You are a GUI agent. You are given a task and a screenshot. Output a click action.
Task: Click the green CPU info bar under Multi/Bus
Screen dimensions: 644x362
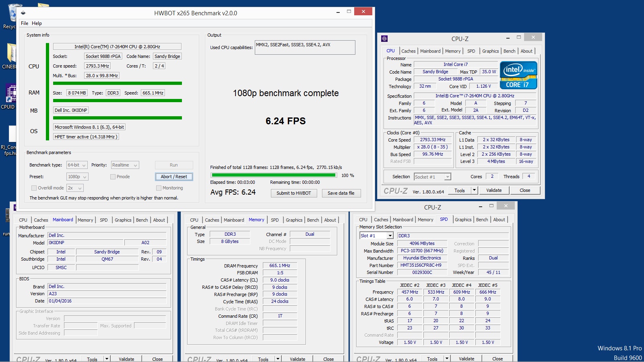tap(118, 84)
